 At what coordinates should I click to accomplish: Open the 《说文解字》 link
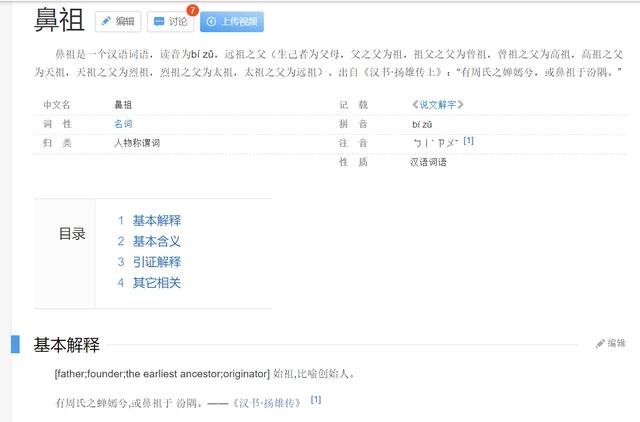pyautogui.click(x=438, y=104)
